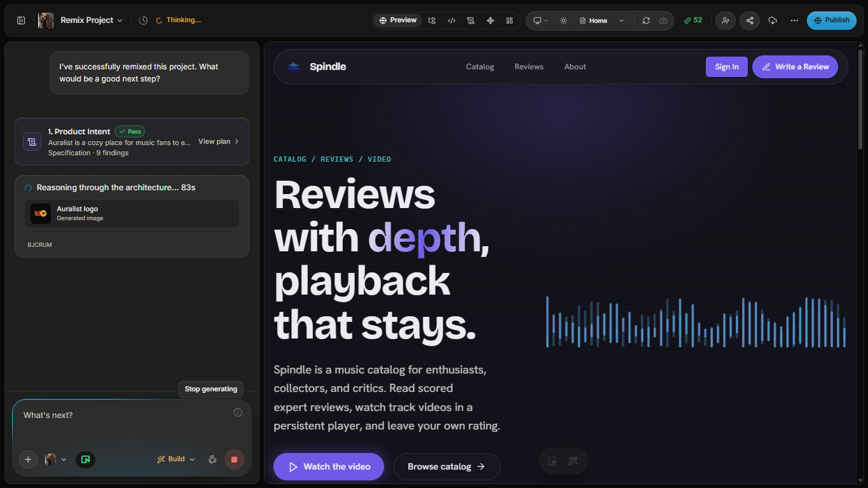Open the code view icon
The image size is (868, 488).
(x=451, y=20)
